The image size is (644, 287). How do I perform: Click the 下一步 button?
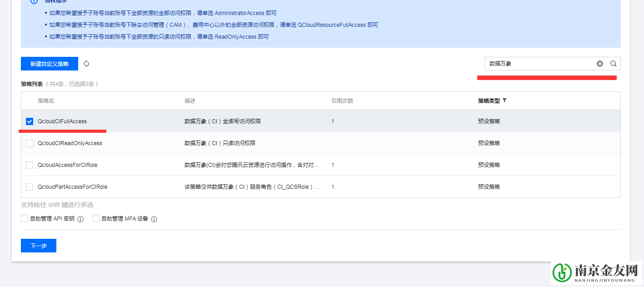tap(38, 246)
